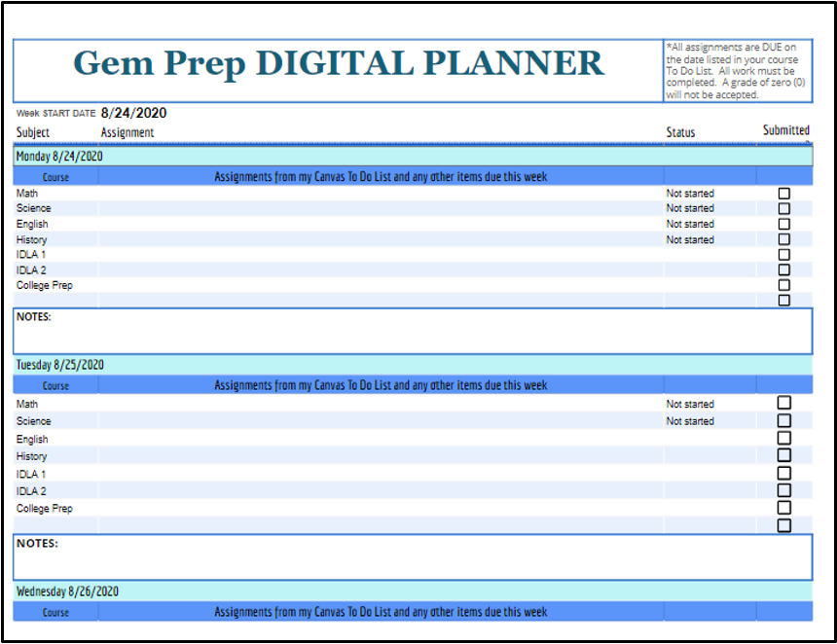Toggle Tuesday College Prep submitted checkbox

point(783,508)
